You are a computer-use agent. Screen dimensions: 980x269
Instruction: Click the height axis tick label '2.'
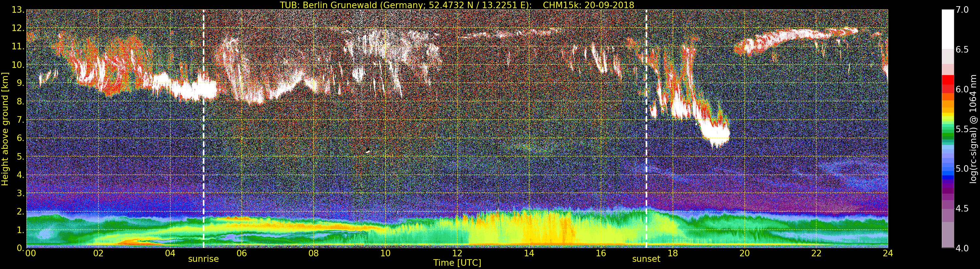(20, 211)
